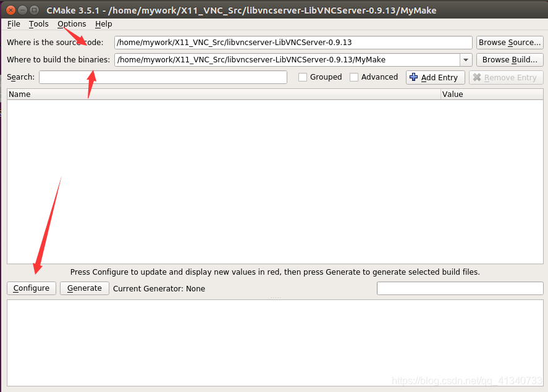Click the maximize window icon

click(x=34, y=10)
